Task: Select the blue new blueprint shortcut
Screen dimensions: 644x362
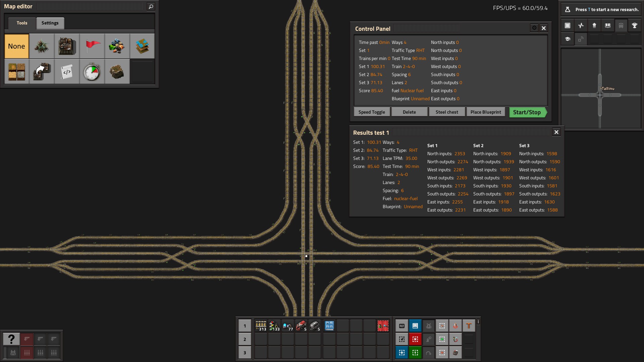Action: click(x=402, y=353)
